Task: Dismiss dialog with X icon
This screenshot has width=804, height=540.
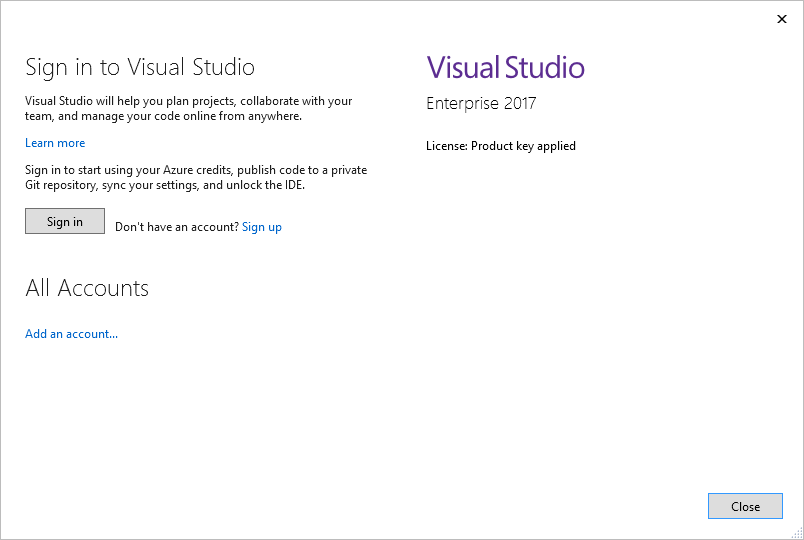Action: pos(781,19)
